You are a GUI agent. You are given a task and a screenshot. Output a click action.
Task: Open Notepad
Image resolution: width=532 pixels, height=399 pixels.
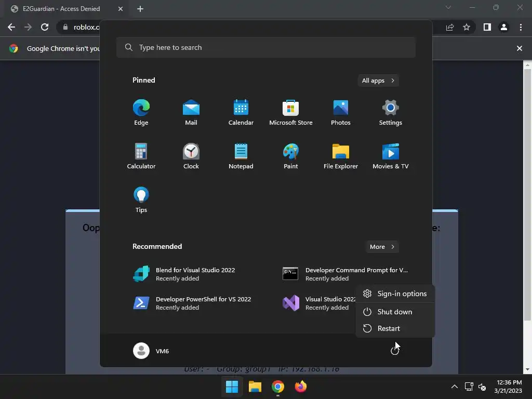241,156
